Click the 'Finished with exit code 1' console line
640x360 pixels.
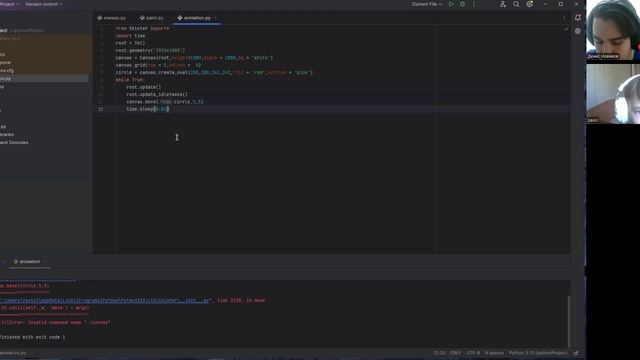33,337
